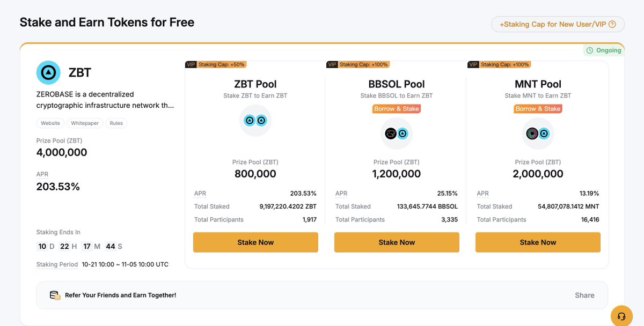This screenshot has width=644, height=326.
Task: Open Staking Cap for New User/VIP info
Action: pos(553,24)
